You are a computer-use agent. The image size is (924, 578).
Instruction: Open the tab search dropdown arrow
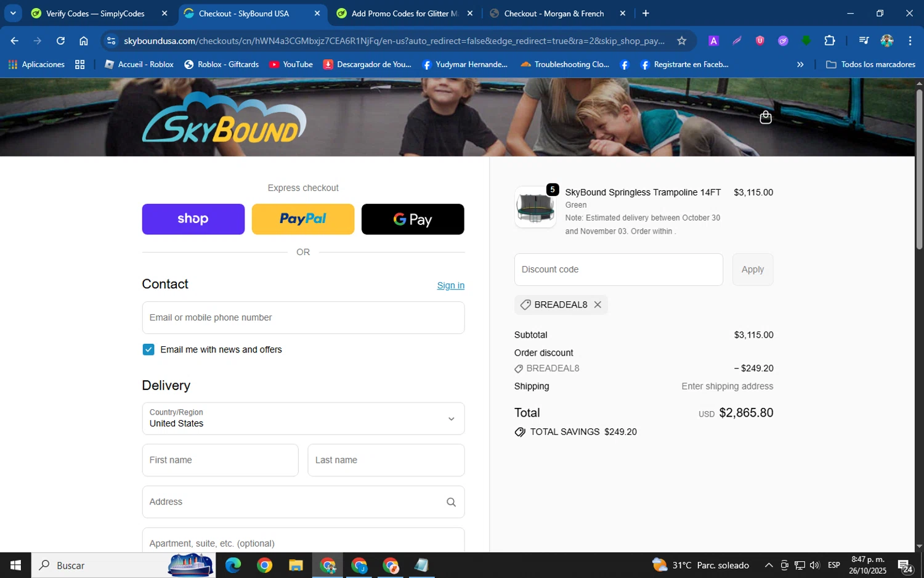(x=13, y=14)
